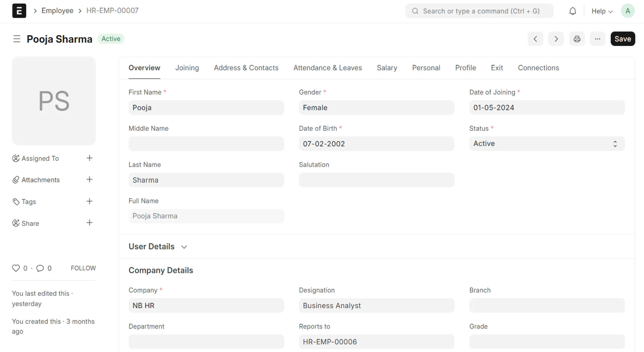Switch to the Salary tab
Screen dimensions: 644x352
click(387, 68)
